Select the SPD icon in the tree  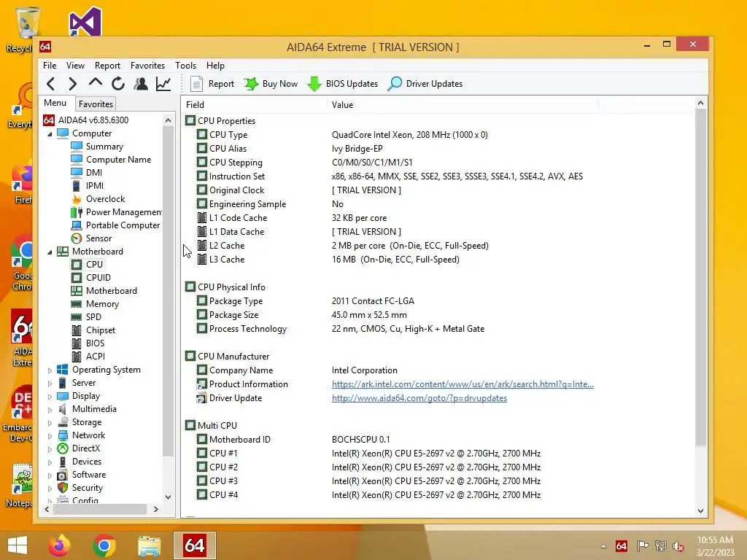tap(76, 317)
